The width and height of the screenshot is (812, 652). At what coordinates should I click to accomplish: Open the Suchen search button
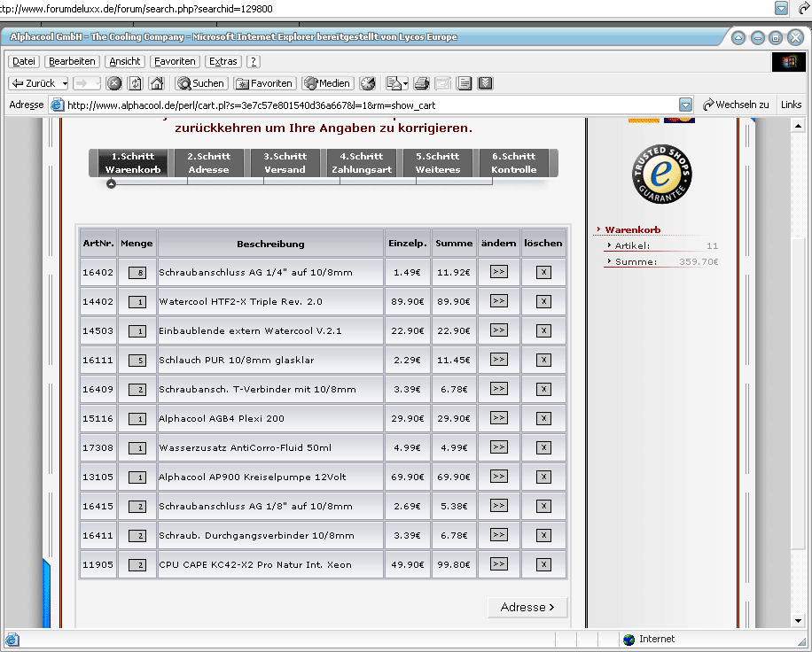click(201, 83)
